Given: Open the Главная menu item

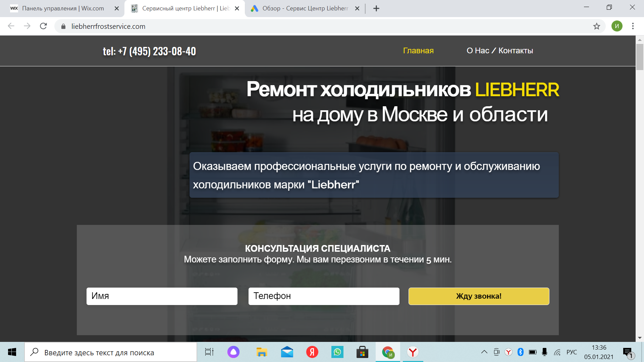Looking at the screenshot, I should (x=418, y=51).
